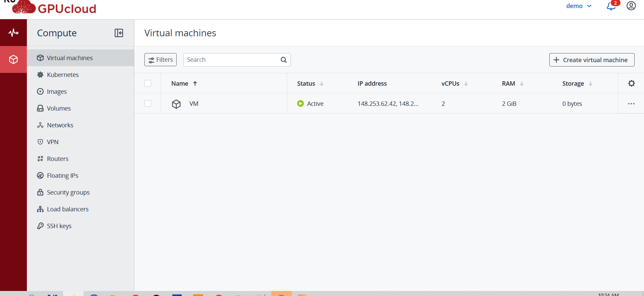The height and width of the screenshot is (296, 644).
Task: Select the Compute cube icon in the red rail
Action: click(x=13, y=59)
